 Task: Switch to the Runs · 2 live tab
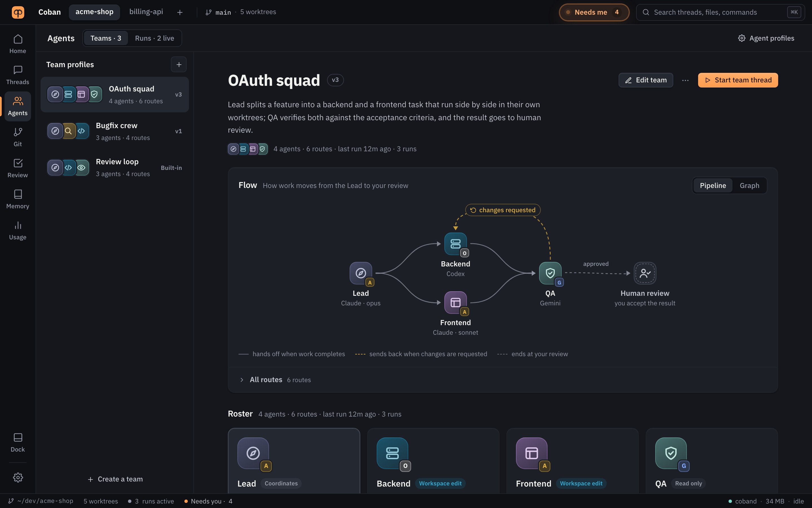[x=154, y=38]
